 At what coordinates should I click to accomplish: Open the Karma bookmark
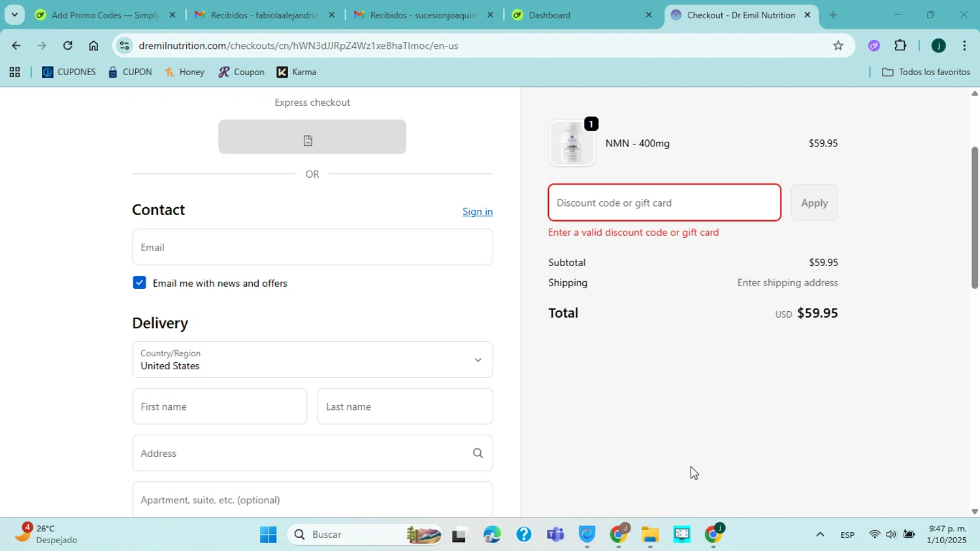point(297,73)
